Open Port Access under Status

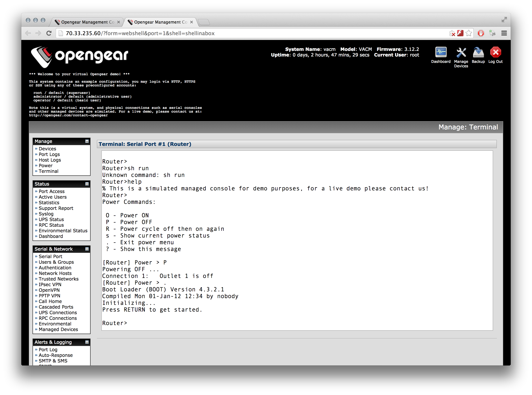(52, 191)
